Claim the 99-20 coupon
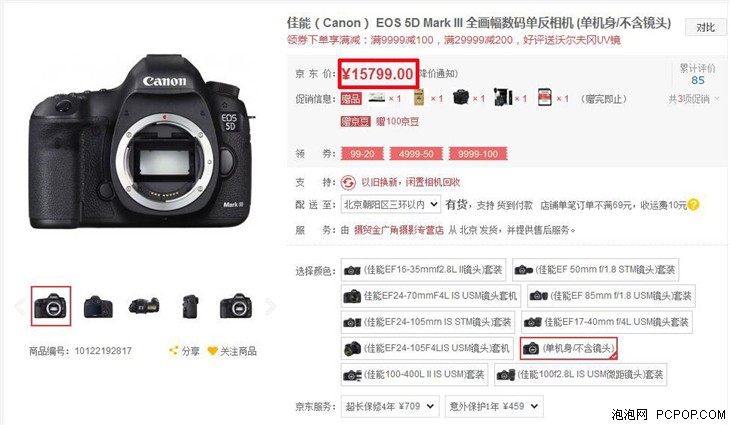The image size is (730, 425). (x=362, y=154)
